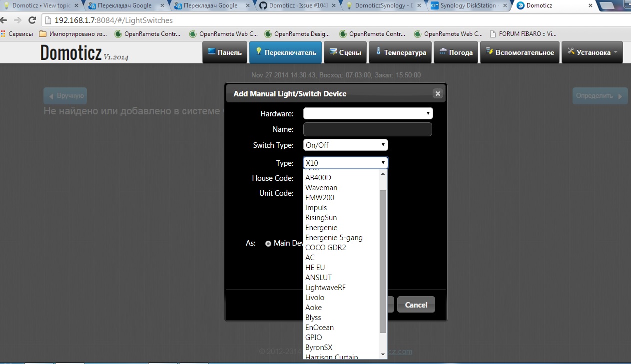
Task: Expand the Установка setup menu
Action: point(593,52)
